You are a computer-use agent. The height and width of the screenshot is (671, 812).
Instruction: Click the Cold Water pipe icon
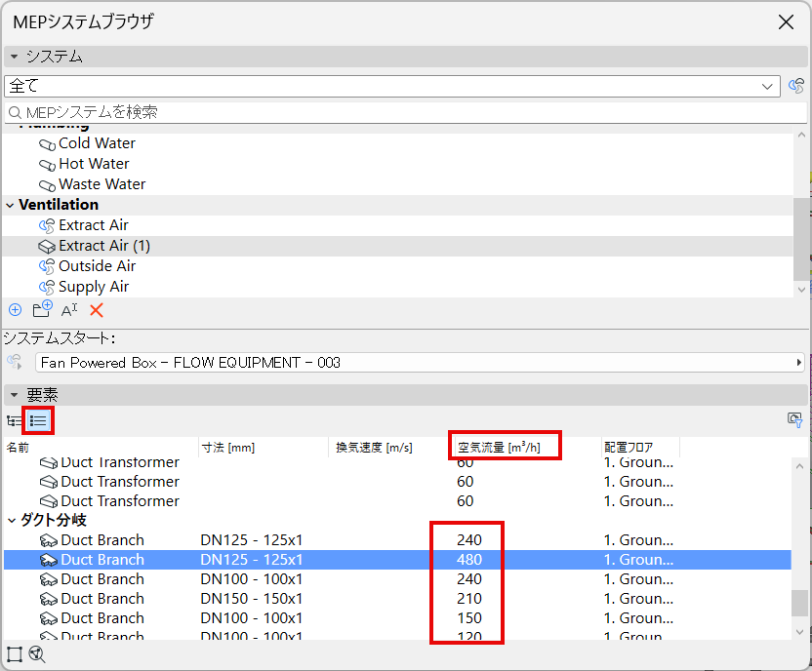coord(47,144)
